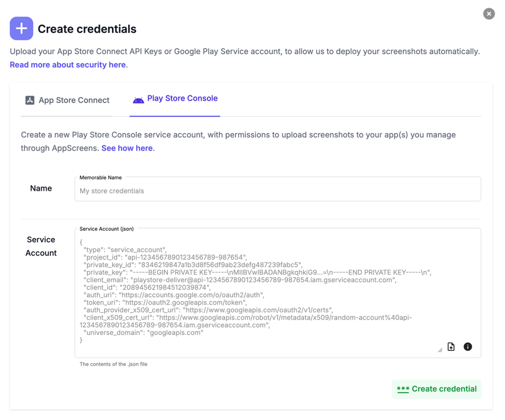Screen dimensions: 505x420
Task: Show service account info tooltip icon
Action: click(x=468, y=347)
